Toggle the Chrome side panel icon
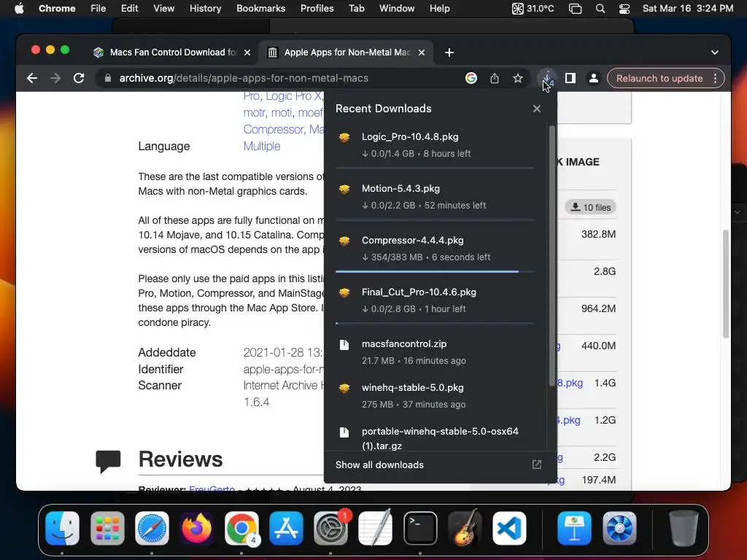Image resolution: width=747 pixels, height=560 pixels. (x=570, y=78)
